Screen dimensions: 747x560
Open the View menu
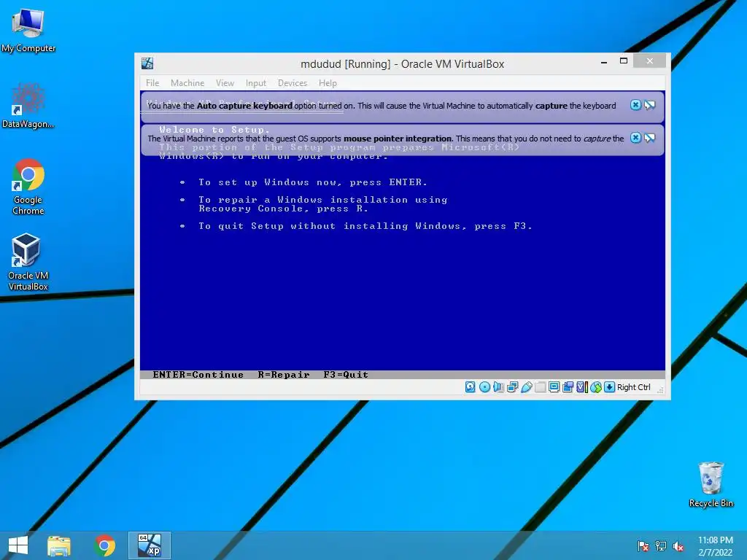[x=225, y=83]
